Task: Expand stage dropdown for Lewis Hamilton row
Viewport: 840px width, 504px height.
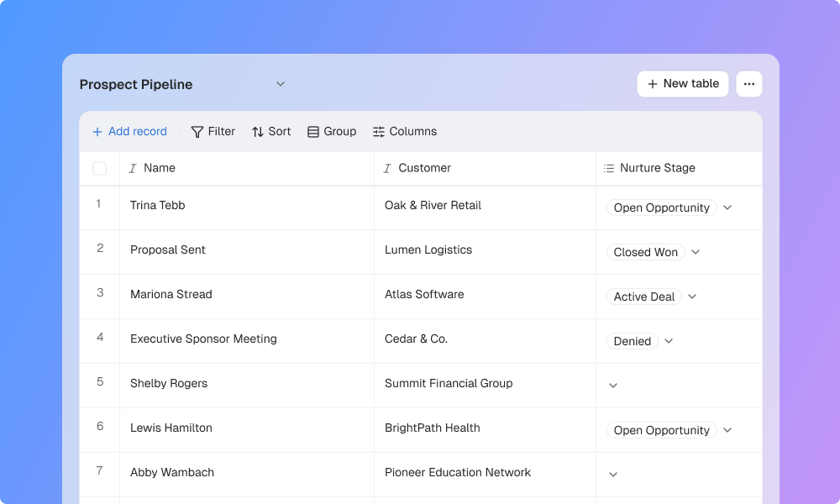Action: pyautogui.click(x=727, y=430)
